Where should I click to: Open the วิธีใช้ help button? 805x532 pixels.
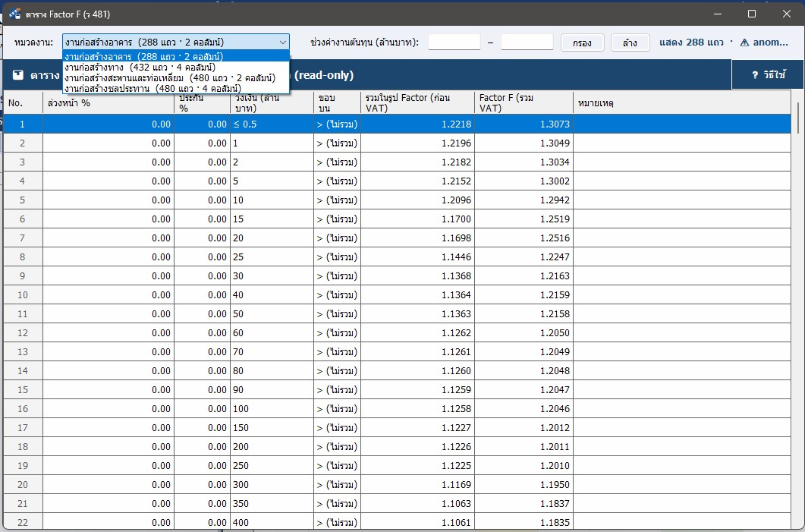(768, 75)
